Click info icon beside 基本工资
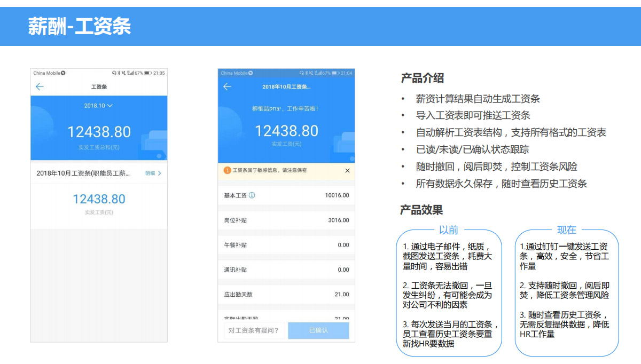The height and width of the screenshot is (364, 641). pos(252,195)
